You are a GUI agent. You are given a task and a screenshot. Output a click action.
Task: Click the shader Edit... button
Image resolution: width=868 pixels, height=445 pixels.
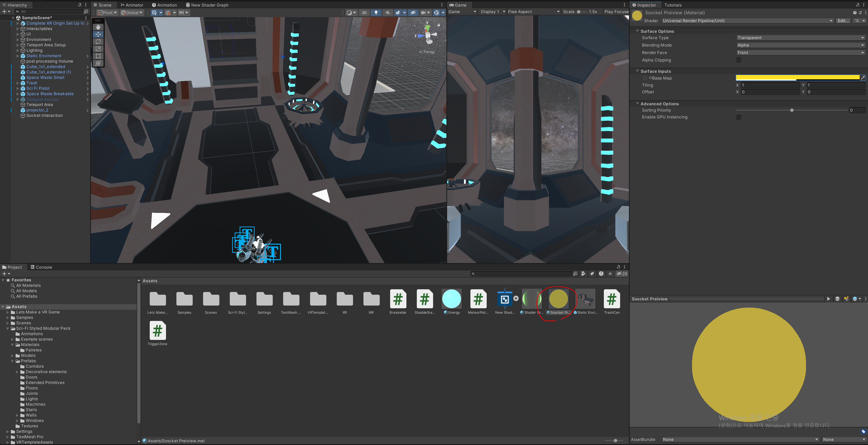tap(843, 21)
